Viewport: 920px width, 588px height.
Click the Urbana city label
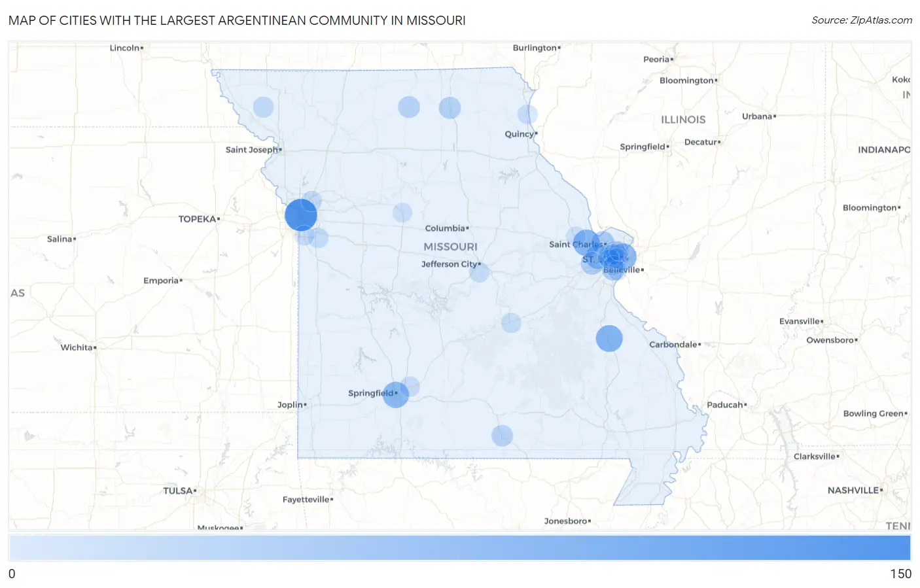tap(757, 116)
